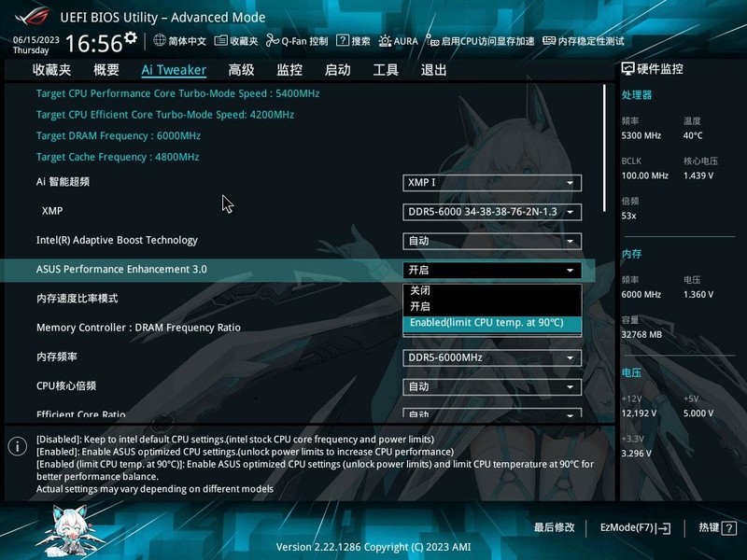Screen dimensions: 747x560
Task: Click the 5.000 V +5V reading
Action: click(698, 413)
